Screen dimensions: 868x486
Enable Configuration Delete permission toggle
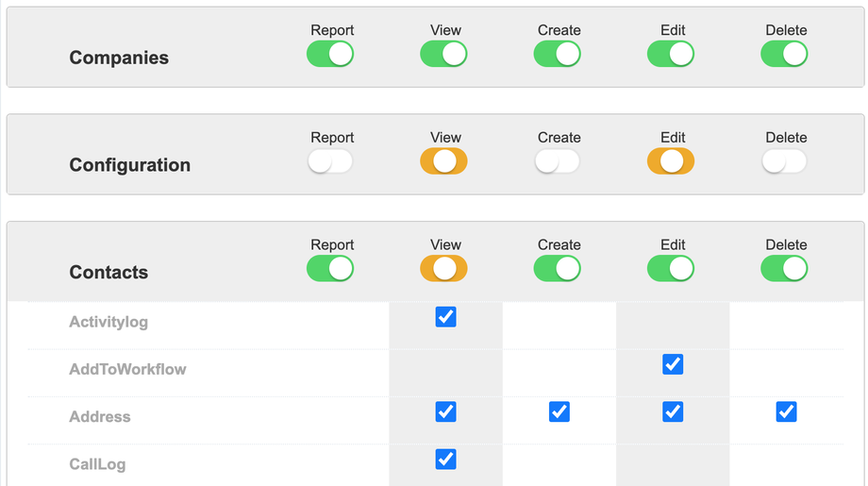(784, 161)
